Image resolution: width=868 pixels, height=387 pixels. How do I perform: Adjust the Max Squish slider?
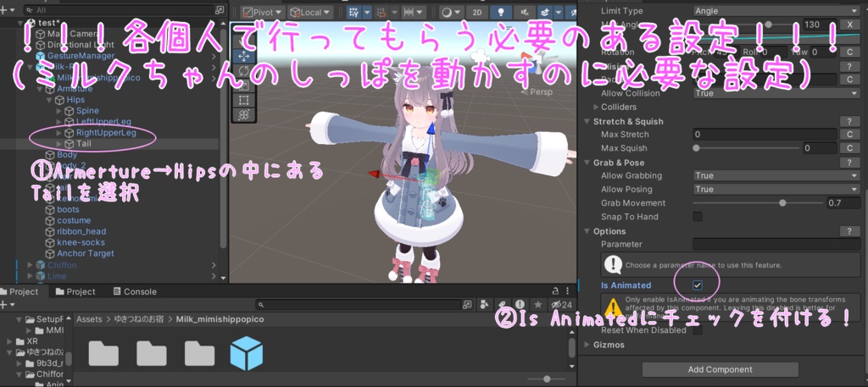tap(746, 148)
